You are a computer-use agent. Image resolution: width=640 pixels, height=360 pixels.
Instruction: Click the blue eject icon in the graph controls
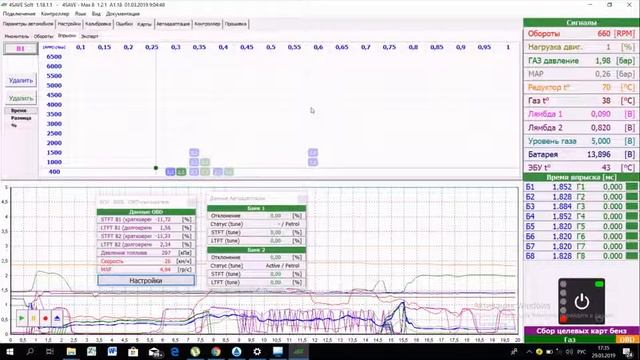tap(57, 318)
